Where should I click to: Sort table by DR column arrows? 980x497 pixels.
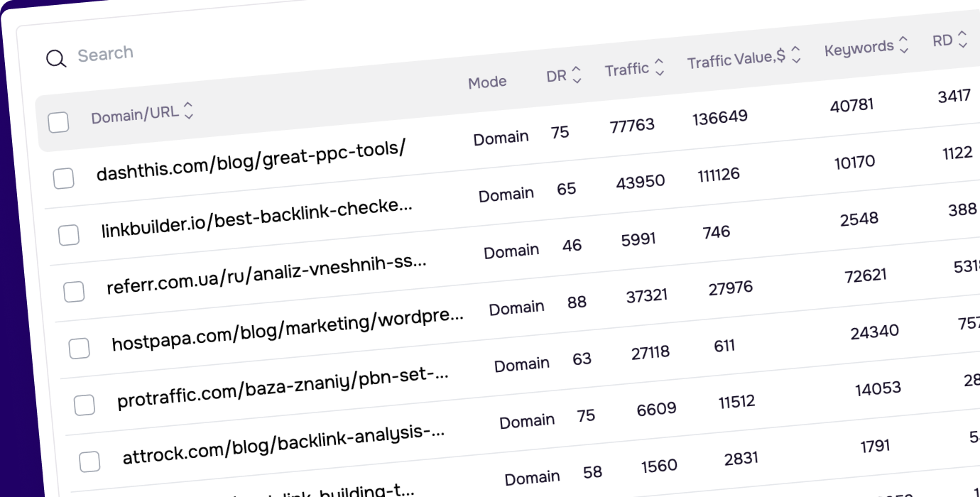click(577, 75)
